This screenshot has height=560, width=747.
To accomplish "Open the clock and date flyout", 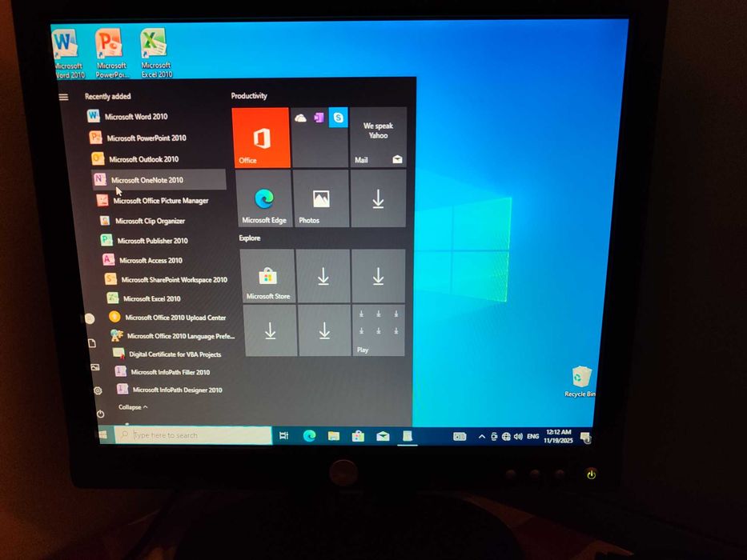I will (558, 436).
